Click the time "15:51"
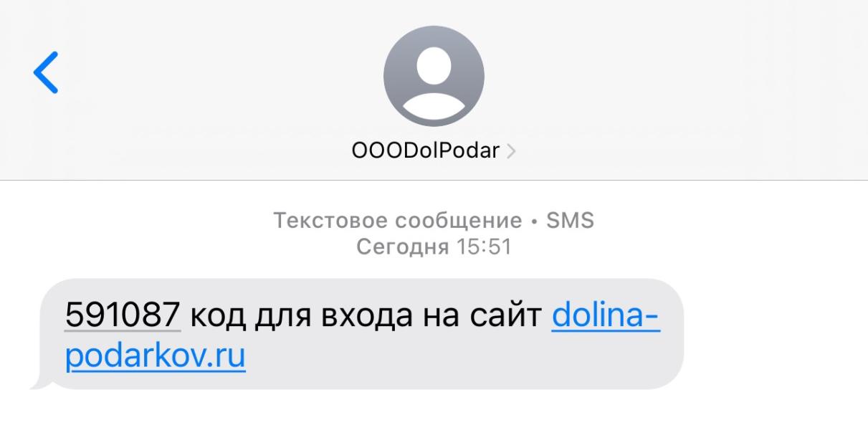This screenshot has height=430, width=868. pos(483,247)
